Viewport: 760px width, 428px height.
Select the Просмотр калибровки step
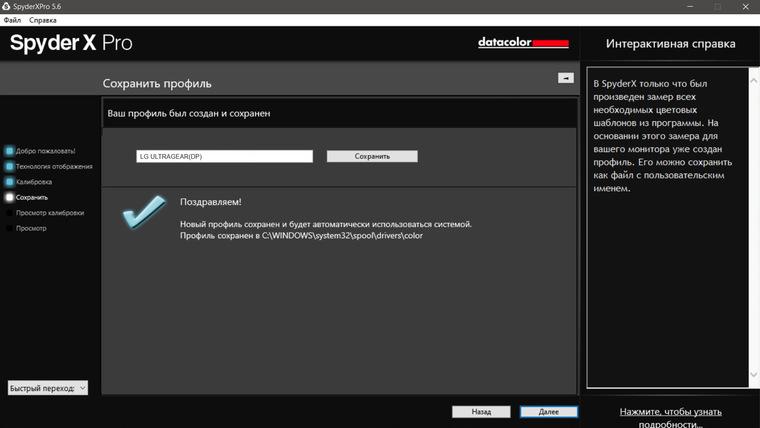pos(50,213)
